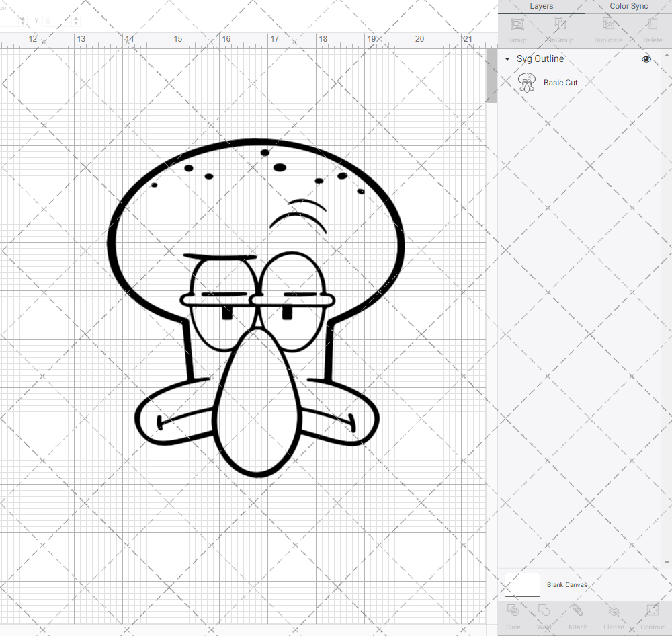
Task: Click the Basic Cut layer thumbnail
Action: pos(528,82)
